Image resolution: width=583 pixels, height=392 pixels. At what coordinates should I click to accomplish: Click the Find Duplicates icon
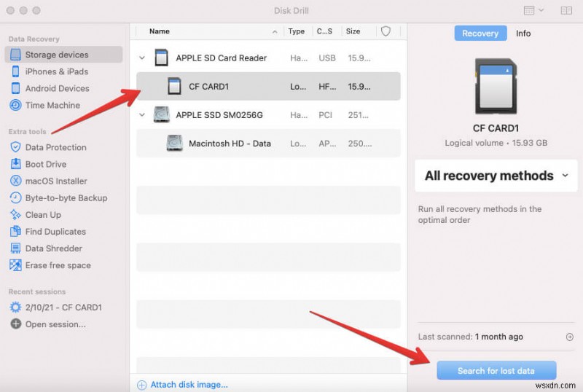click(15, 232)
